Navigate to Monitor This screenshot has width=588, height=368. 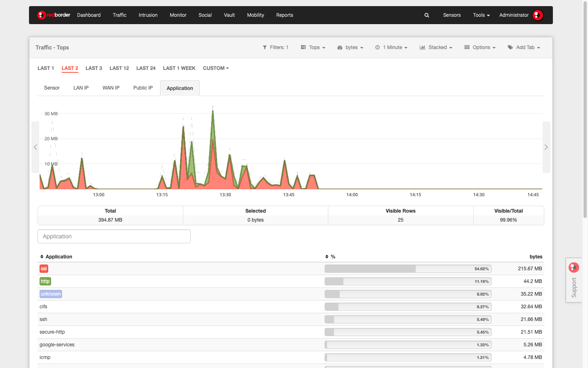[178, 15]
